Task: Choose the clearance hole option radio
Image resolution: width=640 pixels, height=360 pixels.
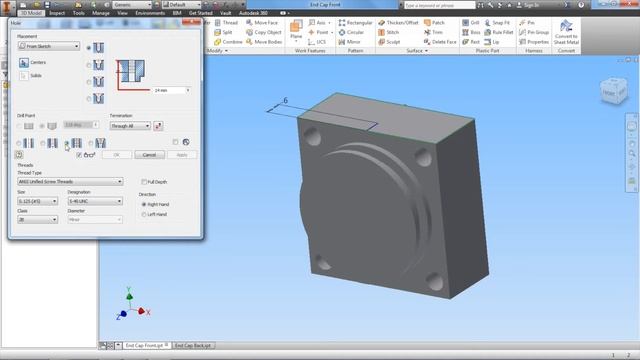Action: [x=42, y=143]
